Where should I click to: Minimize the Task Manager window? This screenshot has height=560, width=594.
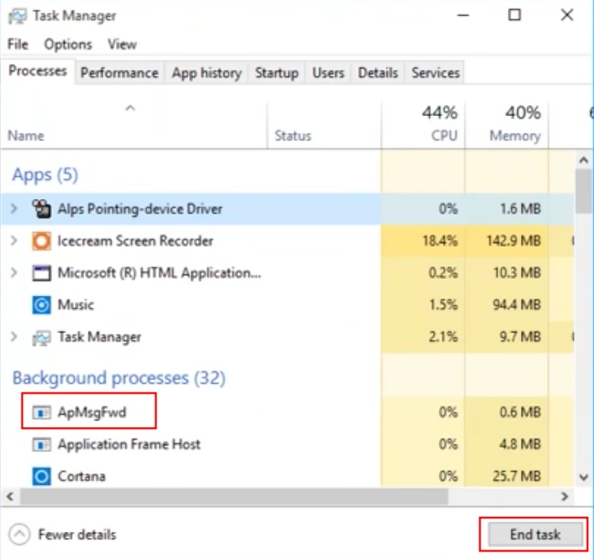pos(463,15)
